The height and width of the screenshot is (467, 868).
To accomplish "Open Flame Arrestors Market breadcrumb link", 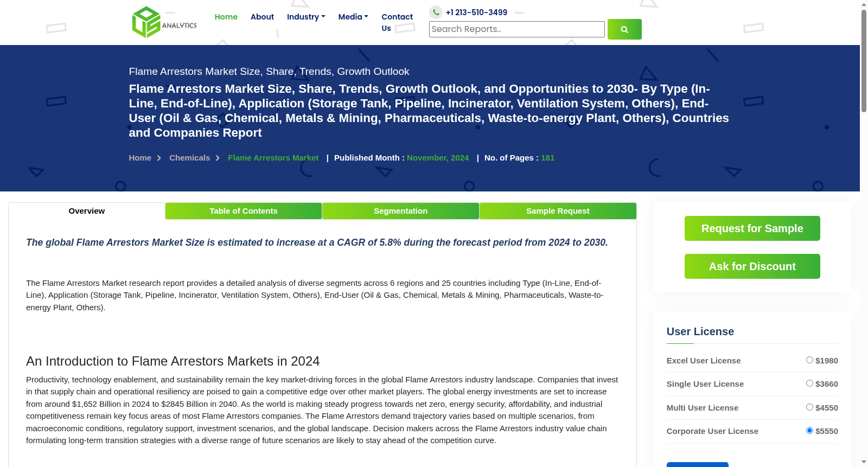I will coord(273,158).
